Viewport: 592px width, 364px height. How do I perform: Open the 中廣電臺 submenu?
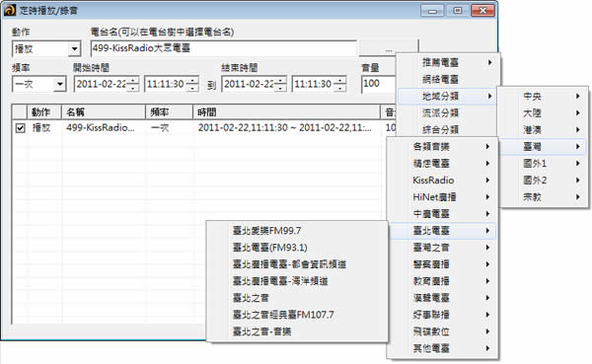[x=442, y=214]
